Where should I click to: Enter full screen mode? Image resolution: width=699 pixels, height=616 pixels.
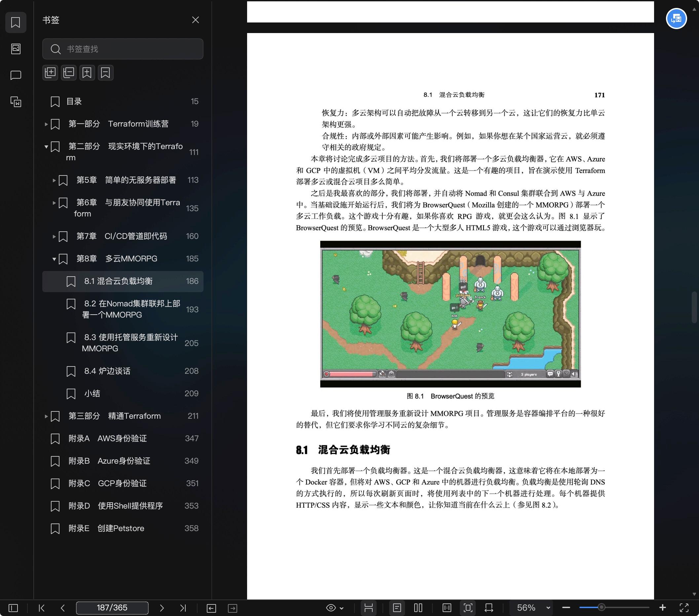tap(684, 608)
